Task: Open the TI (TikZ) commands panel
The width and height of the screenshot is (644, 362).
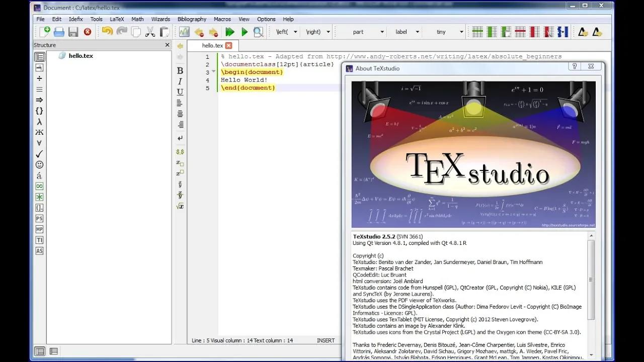Action: click(x=39, y=240)
